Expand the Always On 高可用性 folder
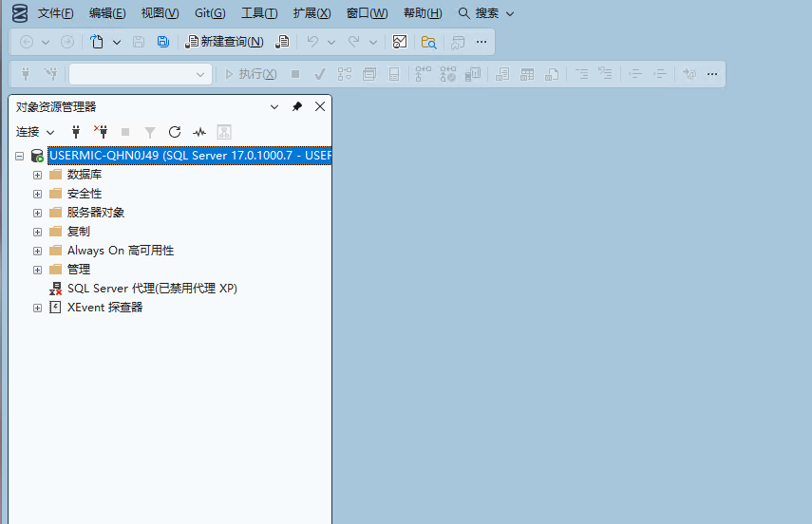 (x=37, y=252)
